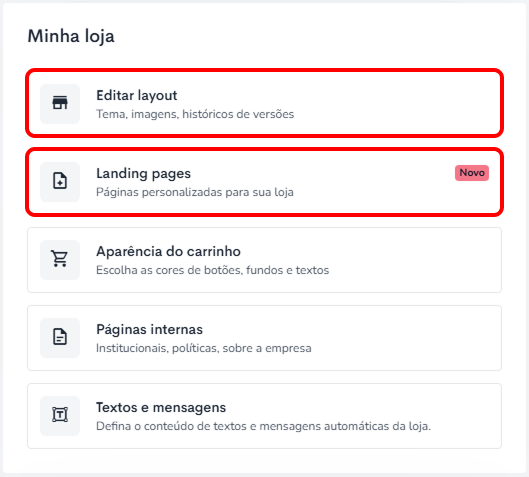Click 'Páginas personalizadas para sua loja' text
Image resolution: width=529 pixels, height=477 pixels.
(x=195, y=192)
